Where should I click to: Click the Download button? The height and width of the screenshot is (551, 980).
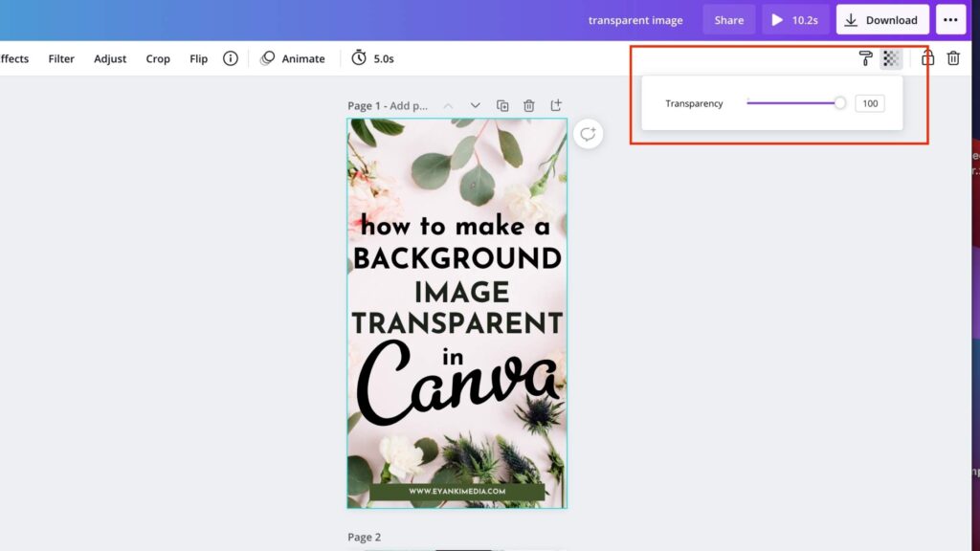[881, 19]
